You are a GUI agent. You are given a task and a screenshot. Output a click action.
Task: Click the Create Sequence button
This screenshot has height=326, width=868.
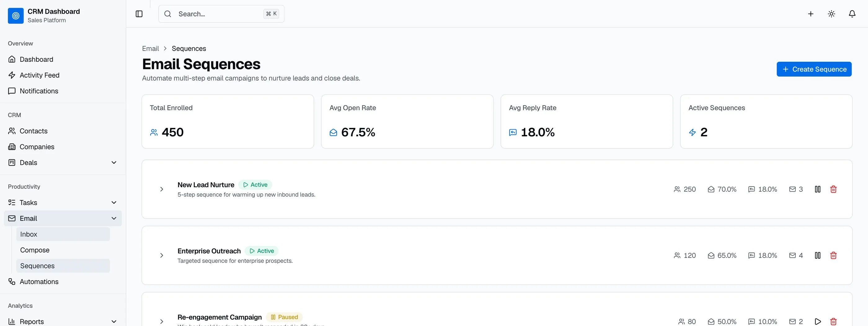coord(814,69)
